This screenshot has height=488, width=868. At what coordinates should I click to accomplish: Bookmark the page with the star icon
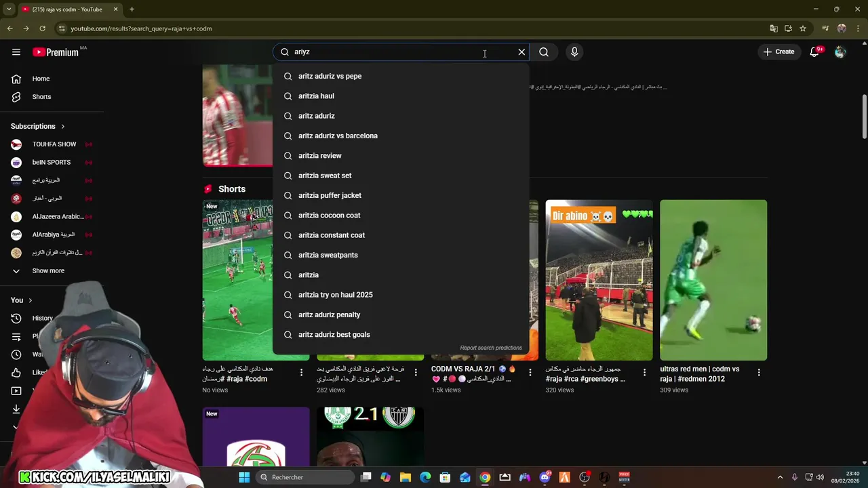tap(803, 28)
